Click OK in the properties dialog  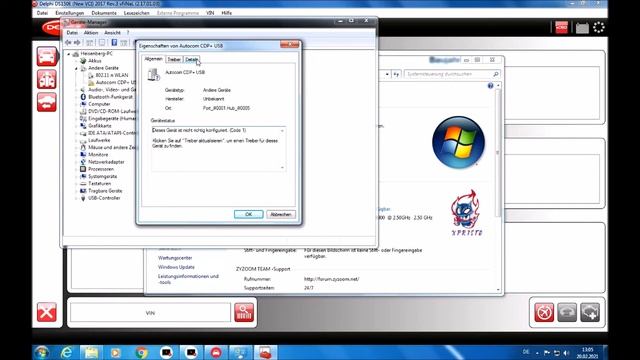(x=249, y=214)
